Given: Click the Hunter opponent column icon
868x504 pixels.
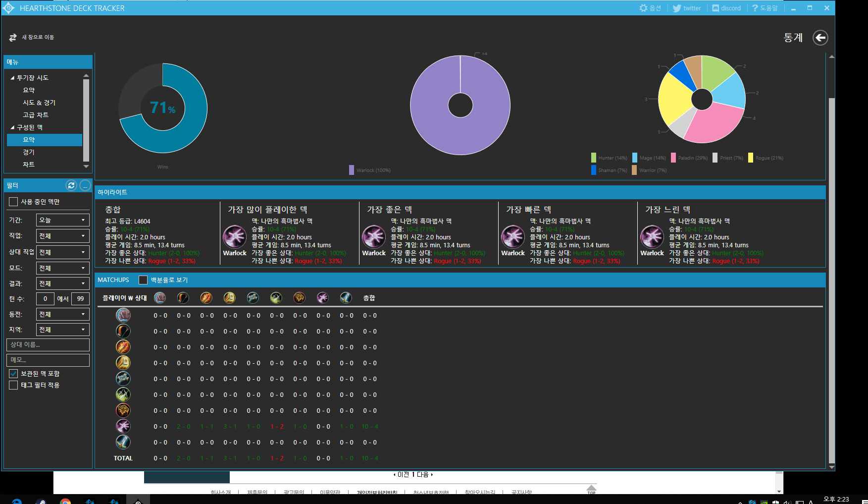Looking at the screenshot, I should tap(183, 297).
